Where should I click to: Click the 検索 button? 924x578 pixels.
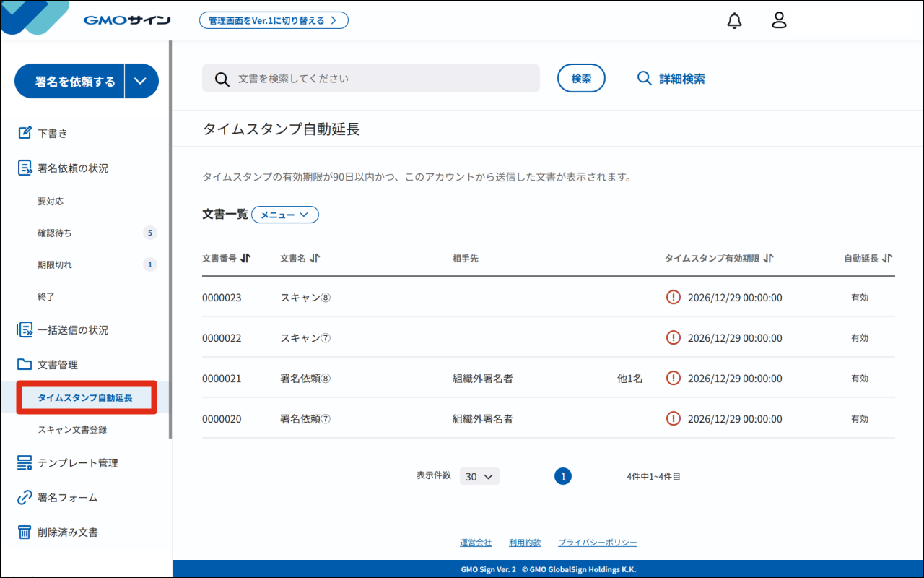[581, 78]
